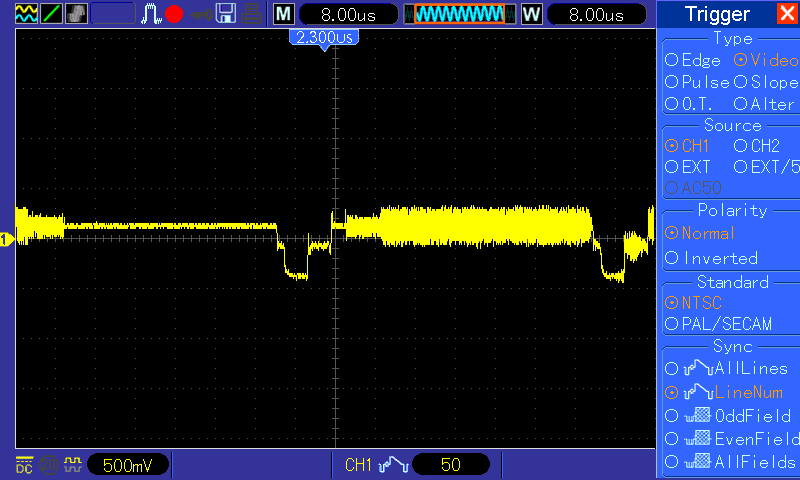Screen dimensions: 800x480
Task: Close the Trigger panel
Action: point(787,14)
